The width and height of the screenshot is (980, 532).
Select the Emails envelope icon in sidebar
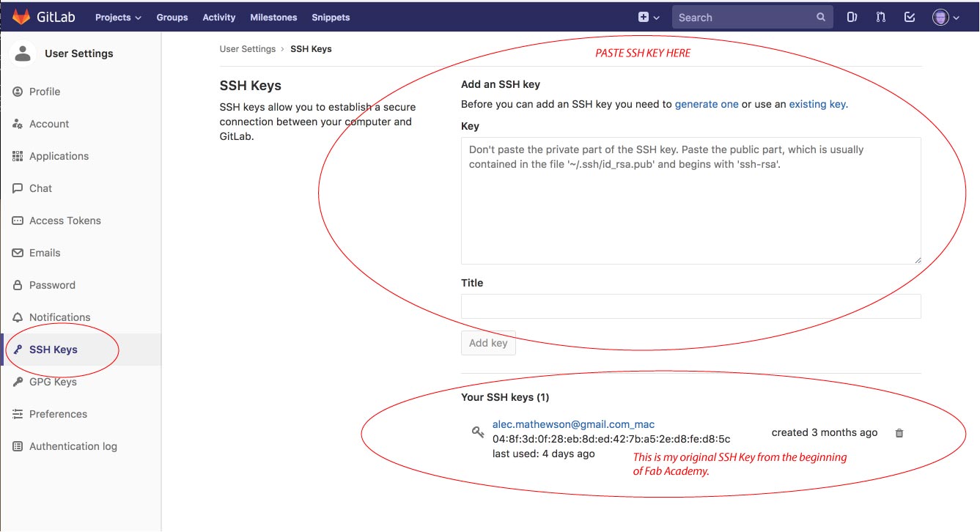[x=18, y=253]
